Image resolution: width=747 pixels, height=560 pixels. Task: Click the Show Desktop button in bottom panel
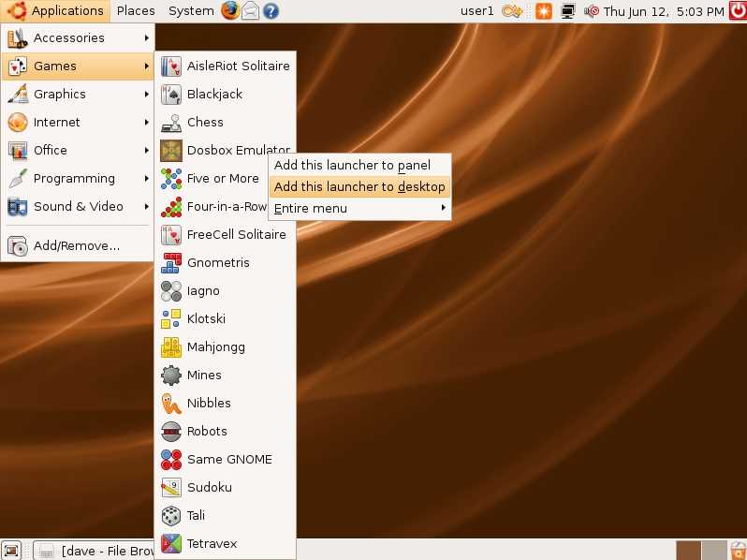pos(11,551)
